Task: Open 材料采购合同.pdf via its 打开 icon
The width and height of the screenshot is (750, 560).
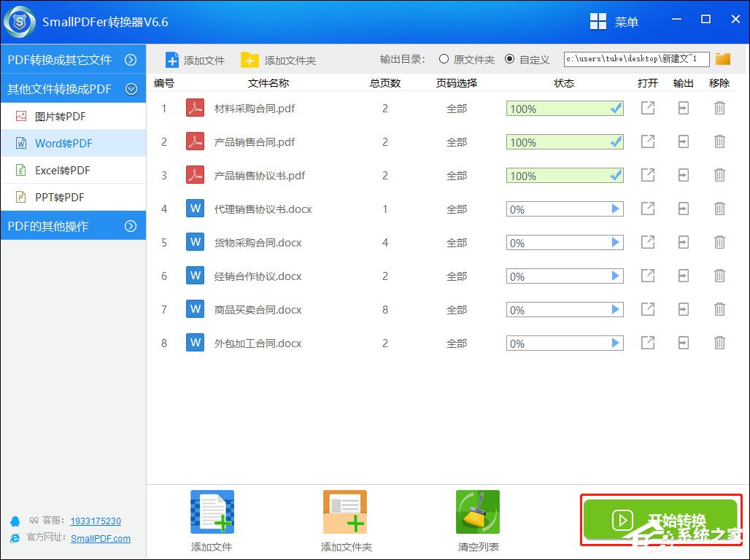Action: tap(647, 108)
